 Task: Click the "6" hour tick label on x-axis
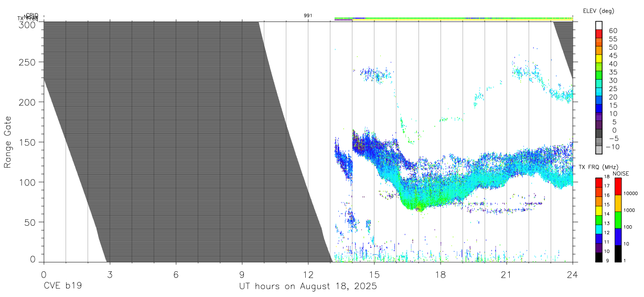pos(176,274)
